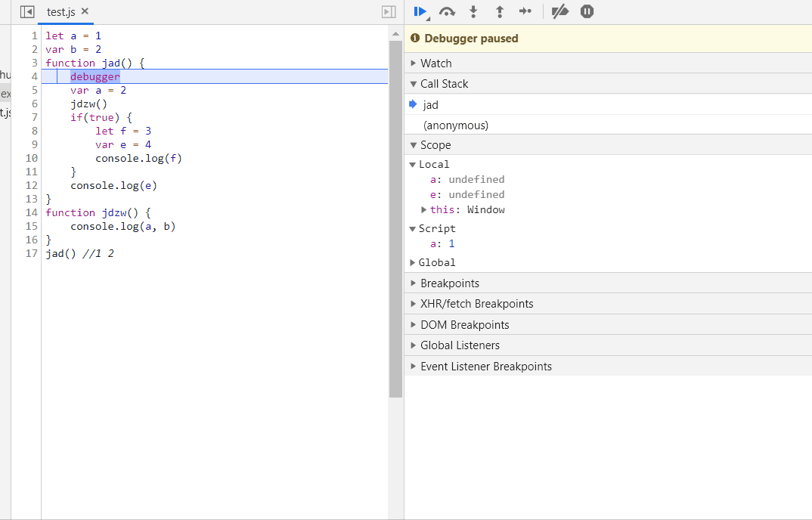Click console.log(e) in the code
Viewport: 812px width, 520px height.
click(114, 185)
